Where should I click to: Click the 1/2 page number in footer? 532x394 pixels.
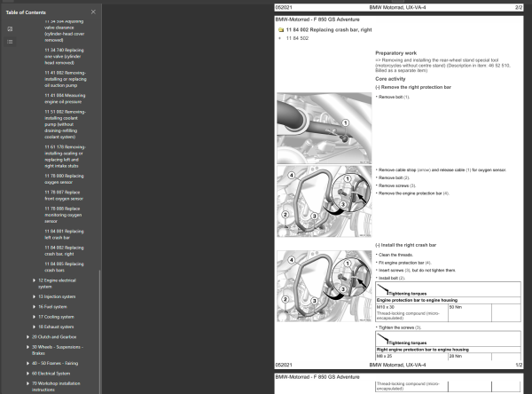point(519,365)
